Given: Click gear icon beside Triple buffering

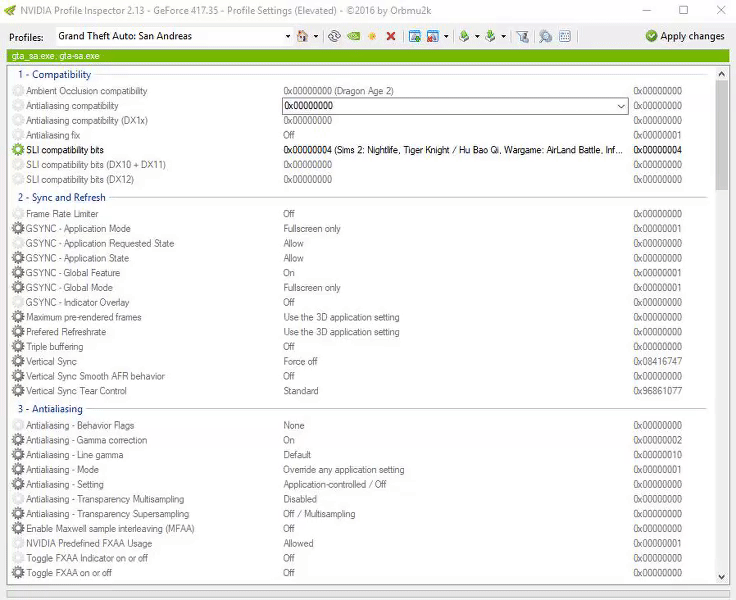Looking at the screenshot, I should 18,346.
